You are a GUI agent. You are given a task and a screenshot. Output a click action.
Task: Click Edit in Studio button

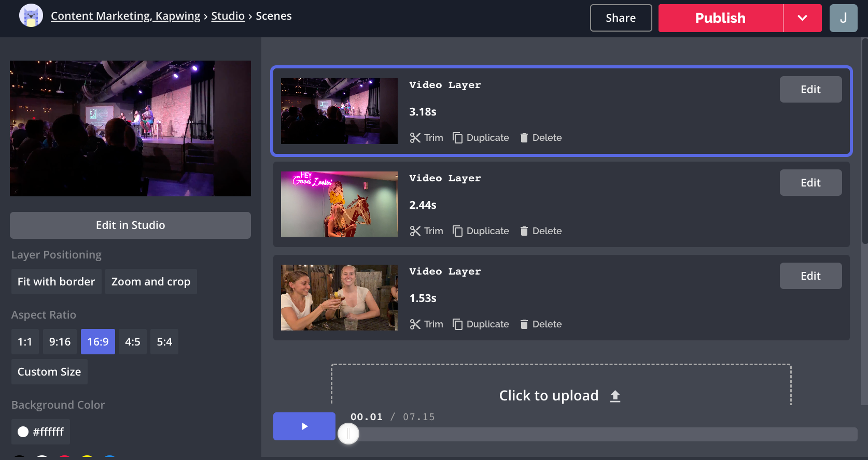pos(130,225)
